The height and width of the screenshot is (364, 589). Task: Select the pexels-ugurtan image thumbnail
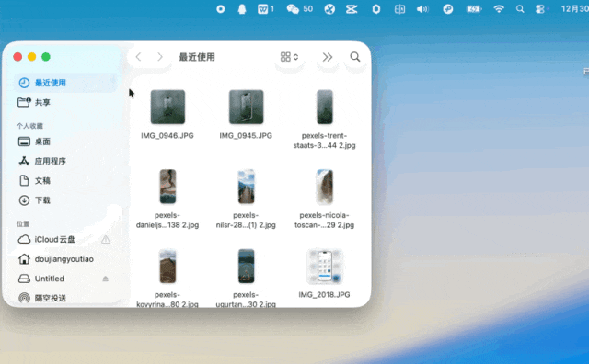tap(246, 266)
